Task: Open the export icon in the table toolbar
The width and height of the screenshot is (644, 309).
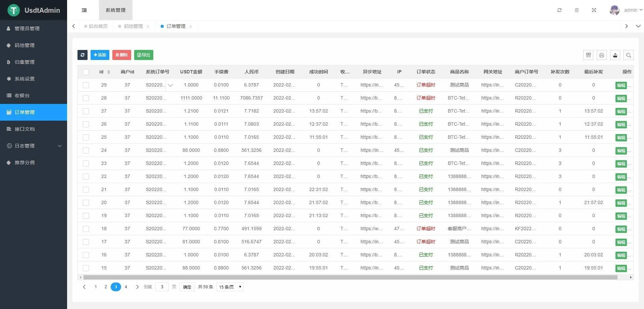Action: pos(615,55)
